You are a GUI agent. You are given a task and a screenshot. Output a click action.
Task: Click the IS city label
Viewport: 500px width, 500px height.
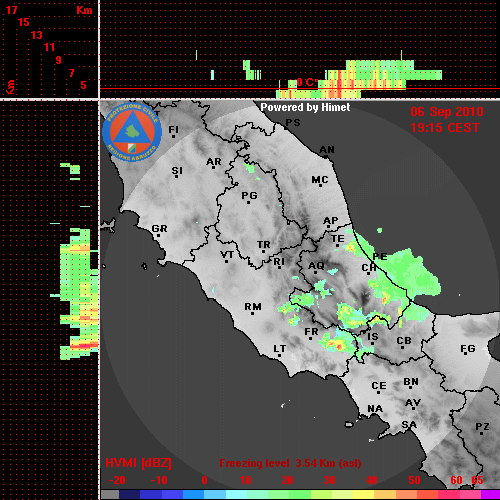(373, 337)
